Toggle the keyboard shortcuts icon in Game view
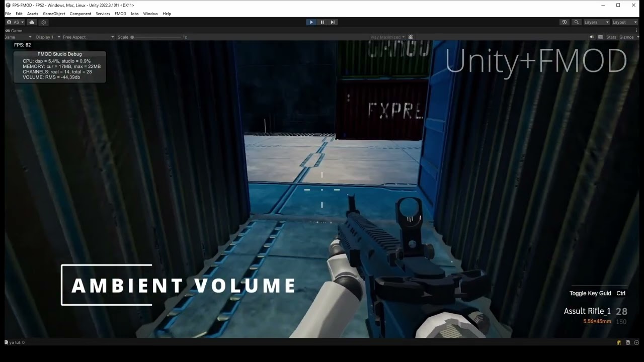Screen dimensions: 644x362 point(600,37)
